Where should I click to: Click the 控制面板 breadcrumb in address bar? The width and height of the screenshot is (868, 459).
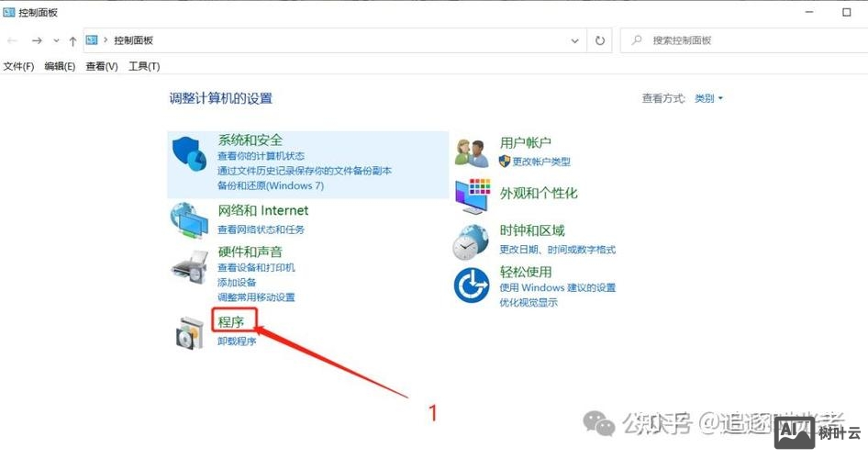[x=133, y=39]
